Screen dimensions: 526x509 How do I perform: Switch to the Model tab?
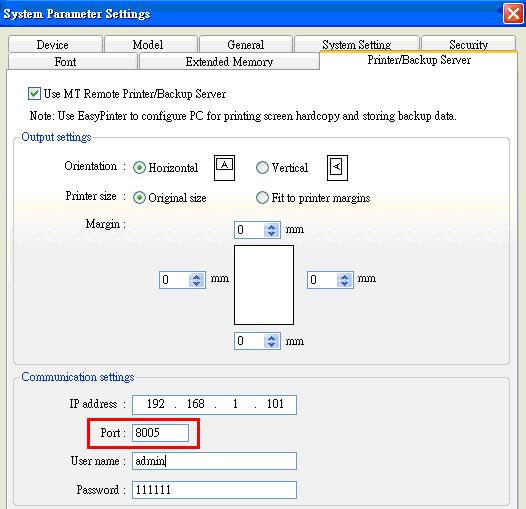coord(150,44)
